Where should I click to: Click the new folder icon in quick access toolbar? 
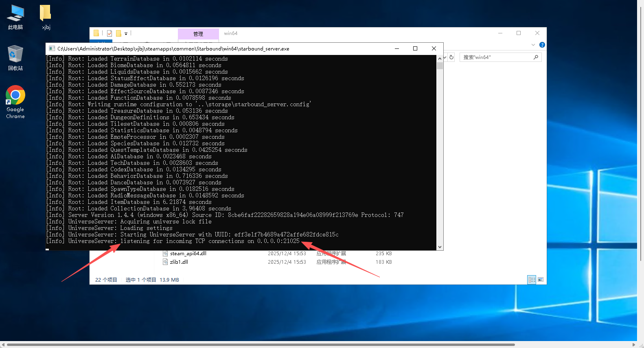pyautogui.click(x=118, y=33)
